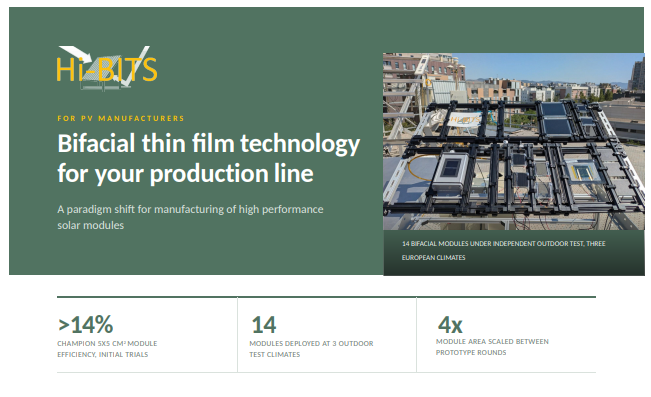
Task: Click the 'for your production line' headline line
Action: click(185, 174)
